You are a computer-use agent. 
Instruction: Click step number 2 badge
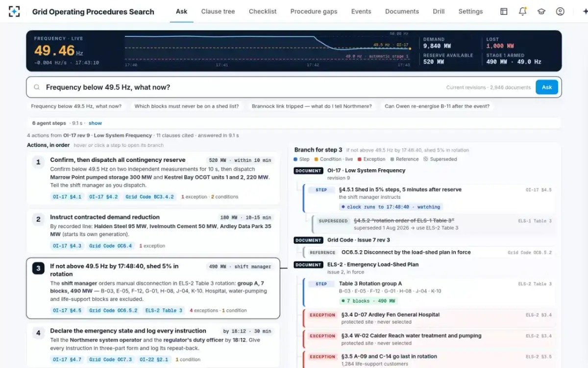(38, 219)
